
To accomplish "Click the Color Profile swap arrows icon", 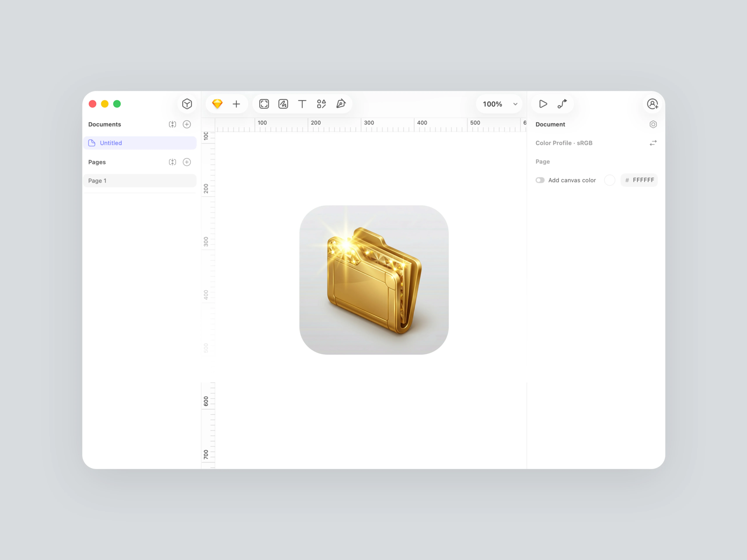I will 653,143.
